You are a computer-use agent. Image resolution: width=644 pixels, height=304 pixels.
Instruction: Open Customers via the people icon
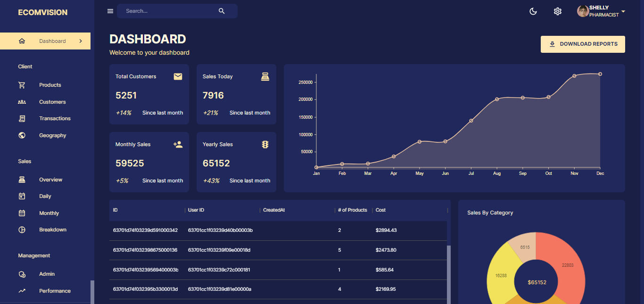(x=22, y=101)
